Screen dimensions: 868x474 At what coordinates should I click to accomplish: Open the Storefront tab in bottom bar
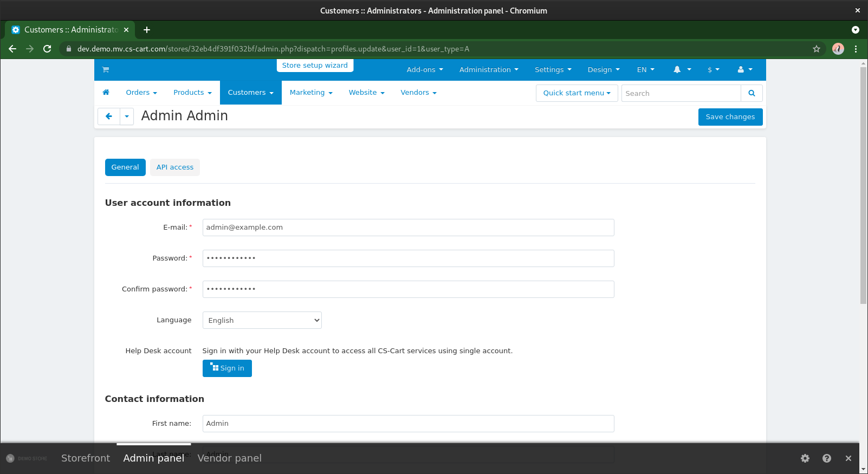[x=86, y=458]
